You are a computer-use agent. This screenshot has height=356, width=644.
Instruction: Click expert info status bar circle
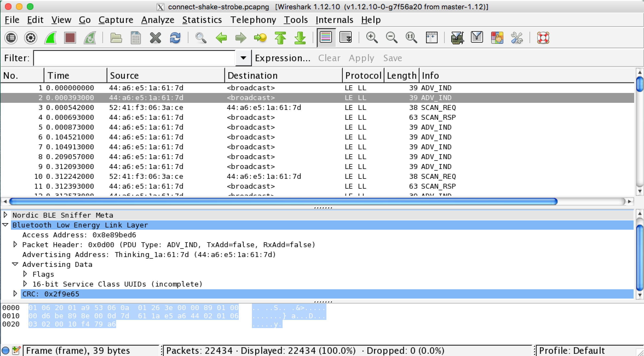pos(5,350)
